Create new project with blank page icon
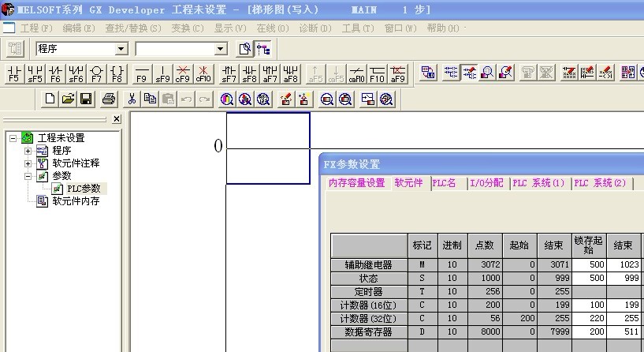 [50, 99]
